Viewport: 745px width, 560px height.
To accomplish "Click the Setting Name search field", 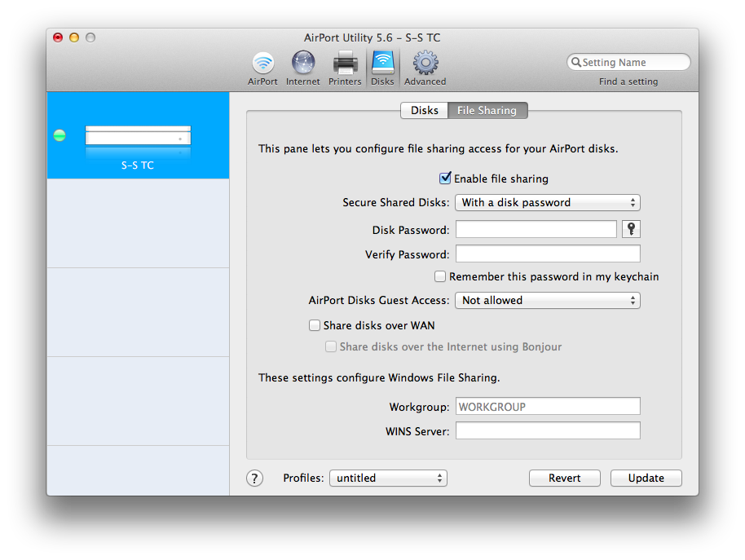I will pyautogui.click(x=628, y=62).
